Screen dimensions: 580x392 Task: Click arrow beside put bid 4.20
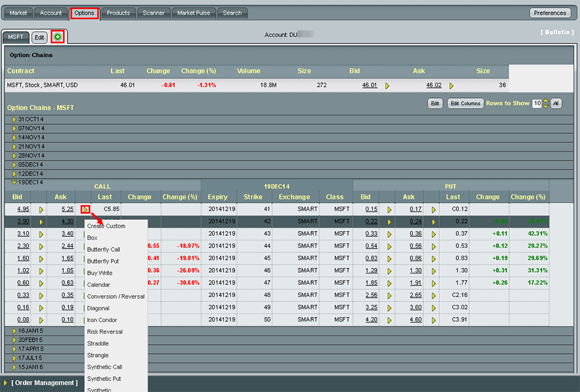coord(389,320)
